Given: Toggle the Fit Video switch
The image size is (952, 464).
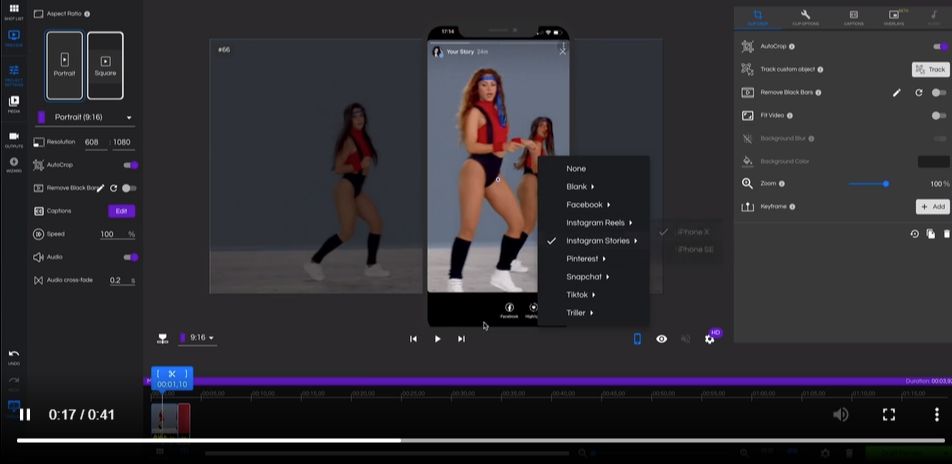Looking at the screenshot, I should pos(939,115).
